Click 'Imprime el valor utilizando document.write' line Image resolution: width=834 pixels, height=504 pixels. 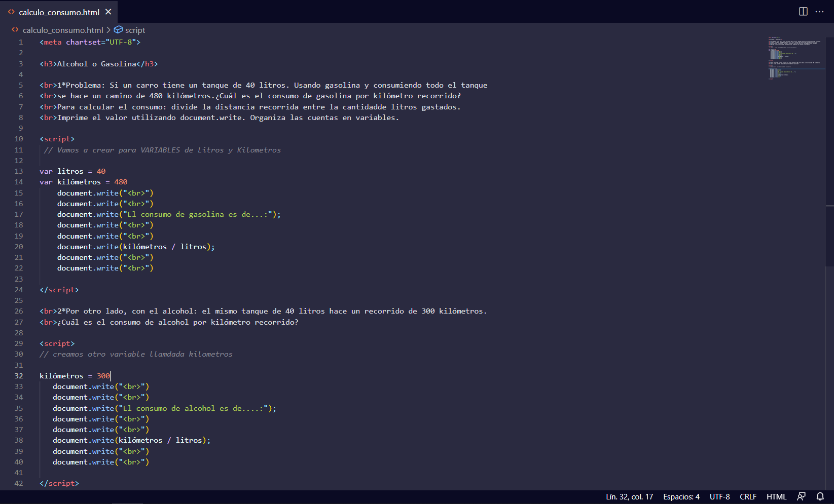point(220,118)
